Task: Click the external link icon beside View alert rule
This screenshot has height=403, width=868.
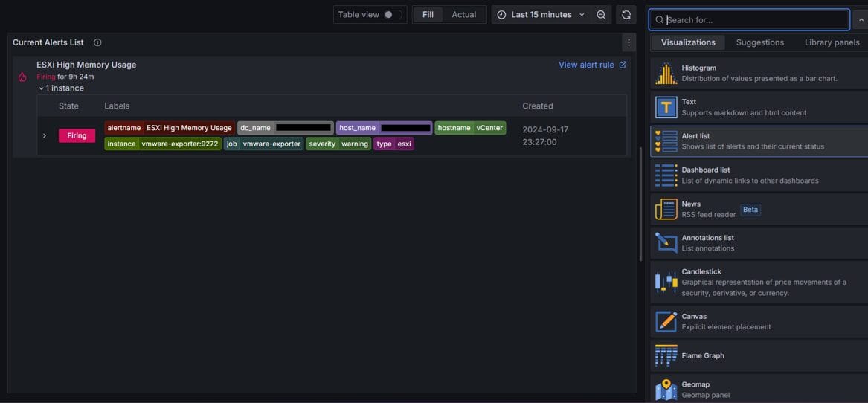Action: coord(623,65)
